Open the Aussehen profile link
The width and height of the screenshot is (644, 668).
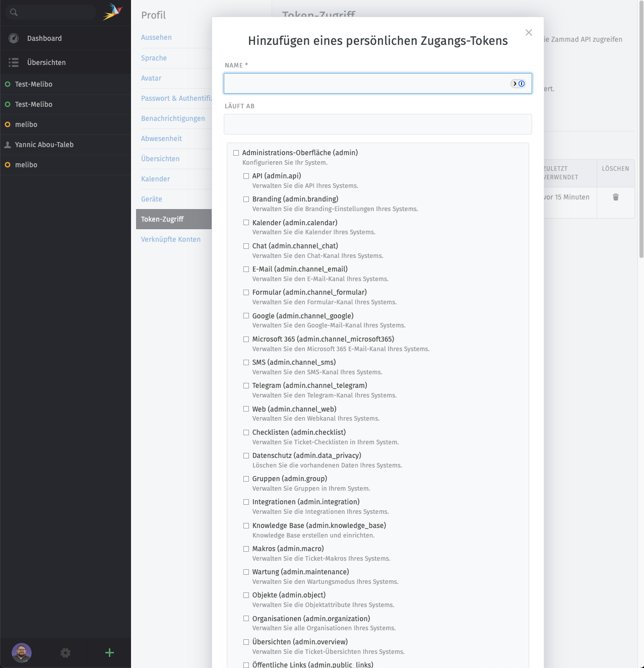tap(156, 37)
